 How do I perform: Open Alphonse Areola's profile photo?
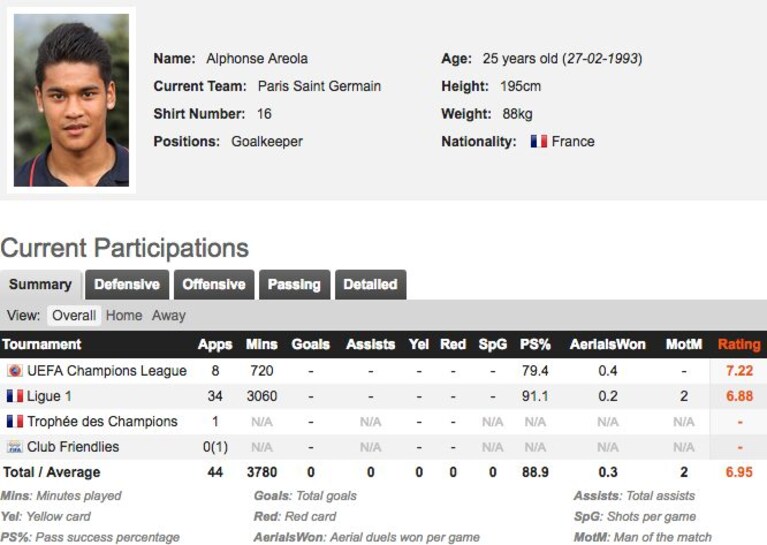point(71,100)
